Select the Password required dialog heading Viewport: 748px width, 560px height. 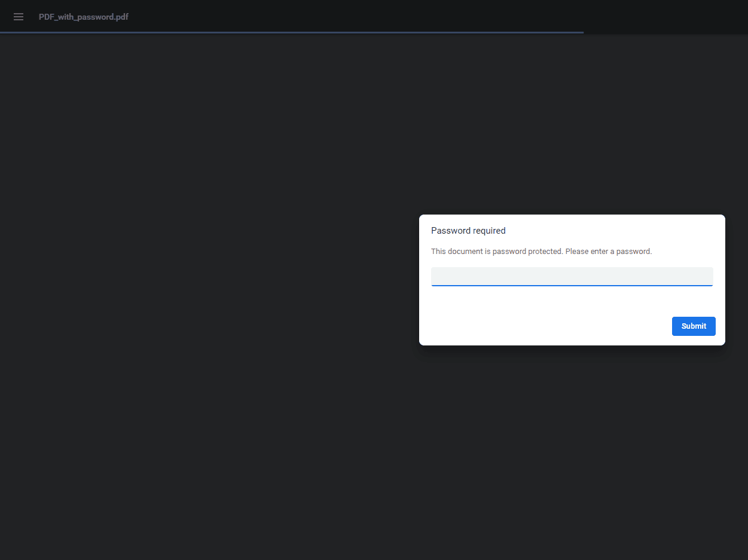tap(468, 230)
